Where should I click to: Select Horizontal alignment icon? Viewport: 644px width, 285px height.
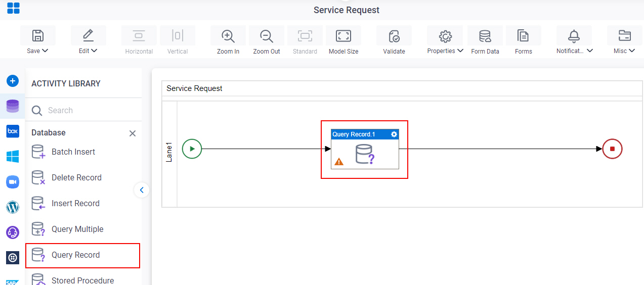tap(139, 35)
